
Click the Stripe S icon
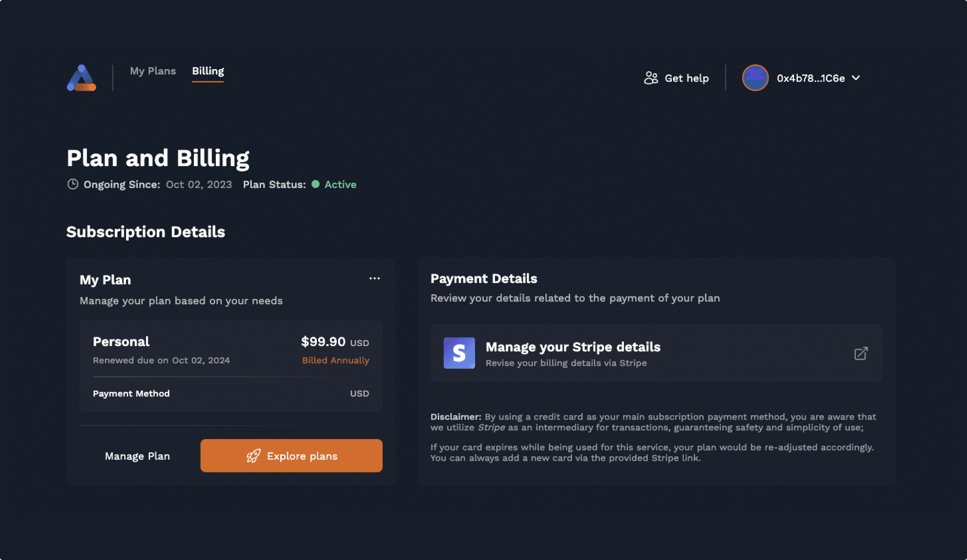coord(459,353)
